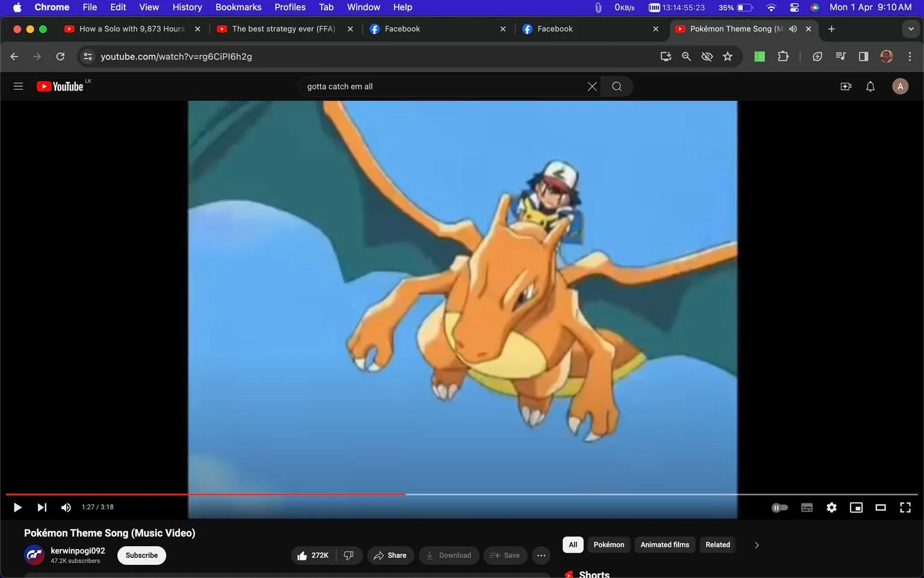Subscribe to kerwinpogi092
This screenshot has width=924, height=578.
(x=141, y=555)
